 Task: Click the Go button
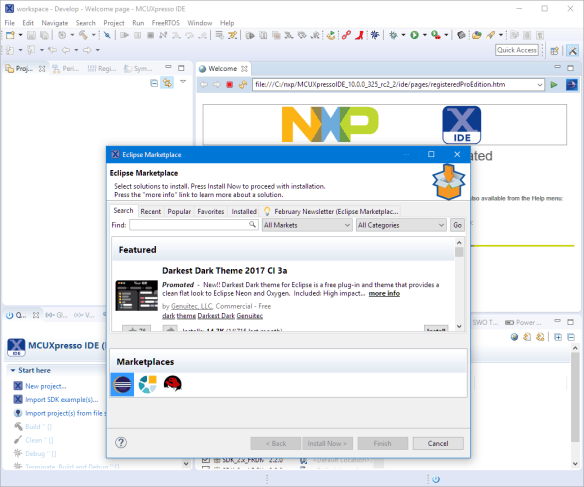(457, 225)
